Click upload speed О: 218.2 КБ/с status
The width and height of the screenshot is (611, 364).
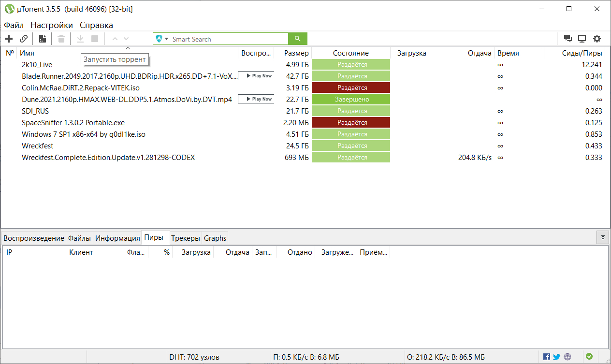pos(446,357)
